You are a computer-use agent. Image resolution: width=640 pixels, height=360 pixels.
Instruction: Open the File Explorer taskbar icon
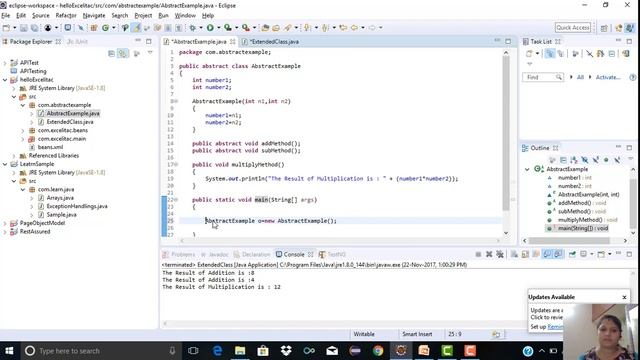pos(240,351)
